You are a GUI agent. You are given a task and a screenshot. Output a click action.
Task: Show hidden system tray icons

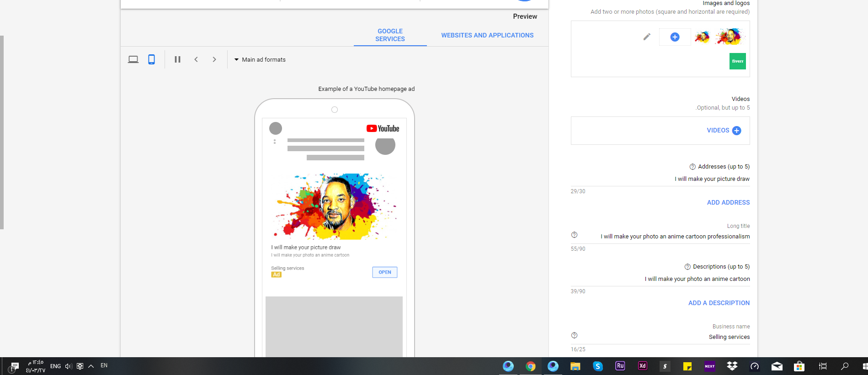91,366
